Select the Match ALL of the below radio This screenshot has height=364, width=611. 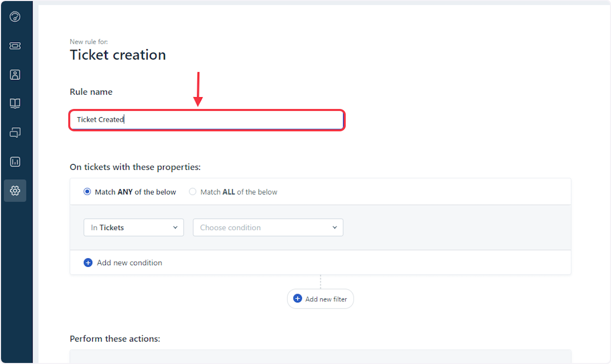[x=192, y=191]
